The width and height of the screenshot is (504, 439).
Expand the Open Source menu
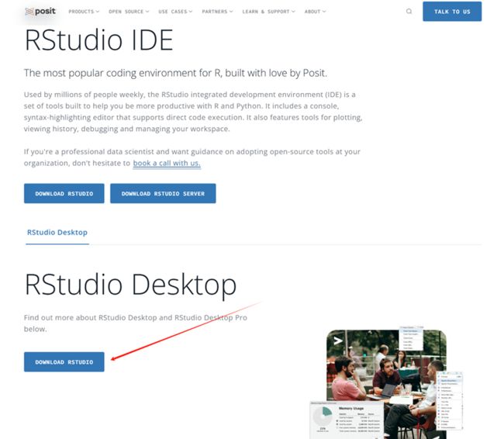tap(129, 12)
